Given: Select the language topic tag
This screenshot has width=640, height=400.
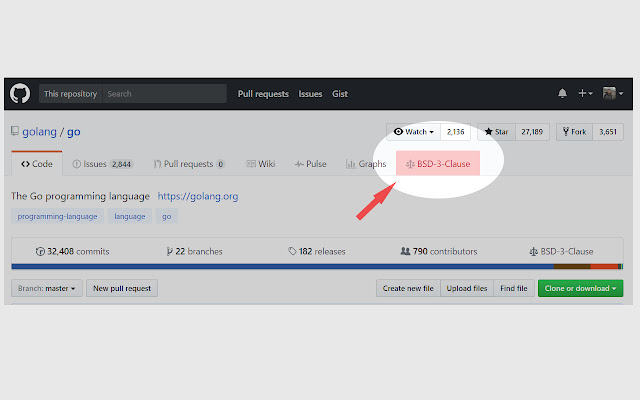Looking at the screenshot, I should tap(130, 216).
